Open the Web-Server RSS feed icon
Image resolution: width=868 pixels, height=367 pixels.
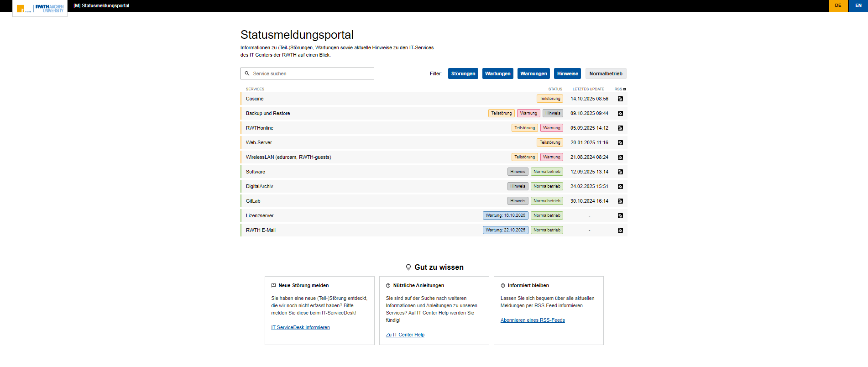tap(620, 143)
